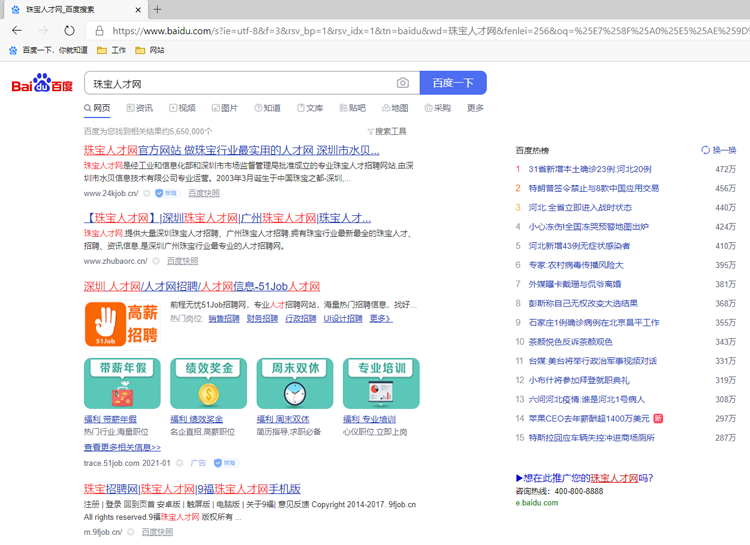This screenshot has height=545, width=750.
Task: Switch to the 地图 tab
Action: [395, 108]
